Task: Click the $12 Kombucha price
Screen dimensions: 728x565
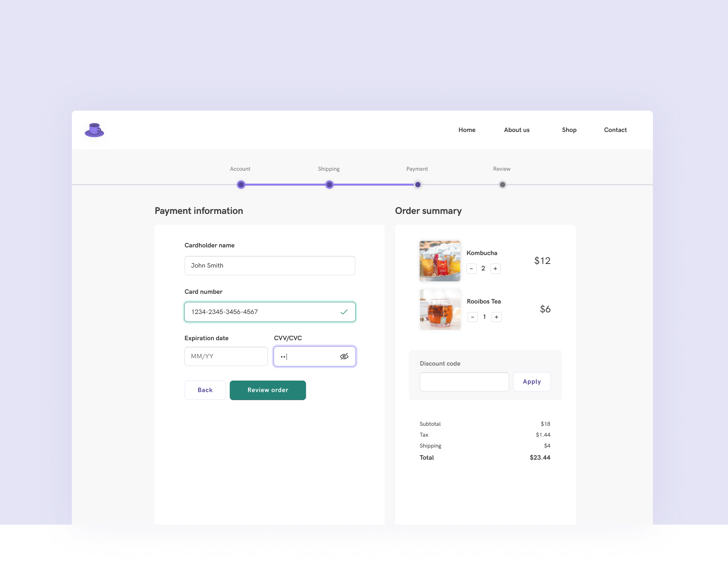Action: pos(542,261)
